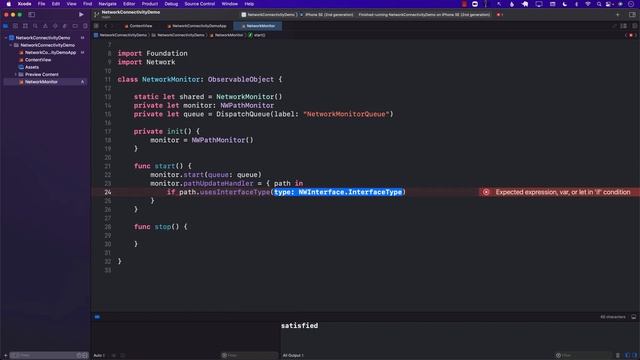Go back in editor history

click(x=106, y=26)
